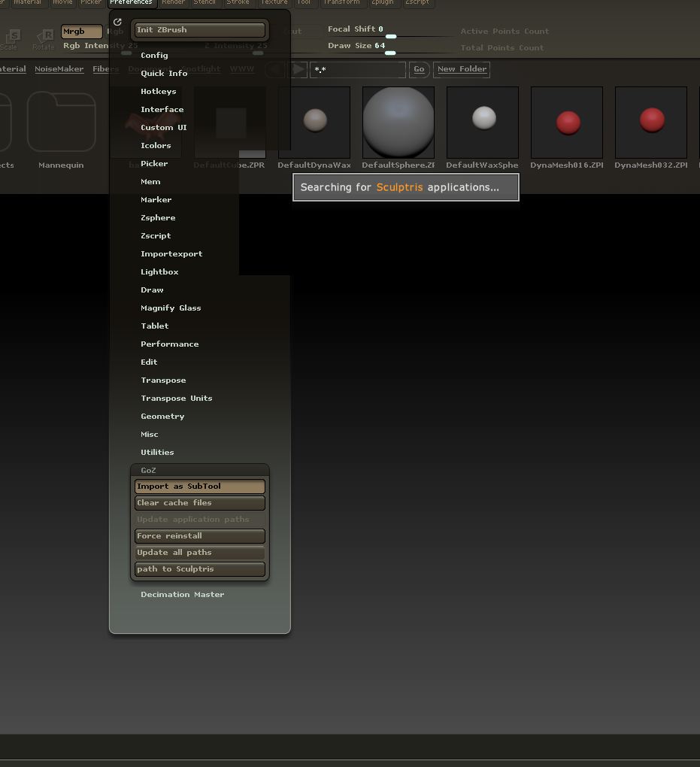Open the Render menu
This screenshot has height=767, width=700.
click(x=173, y=3)
